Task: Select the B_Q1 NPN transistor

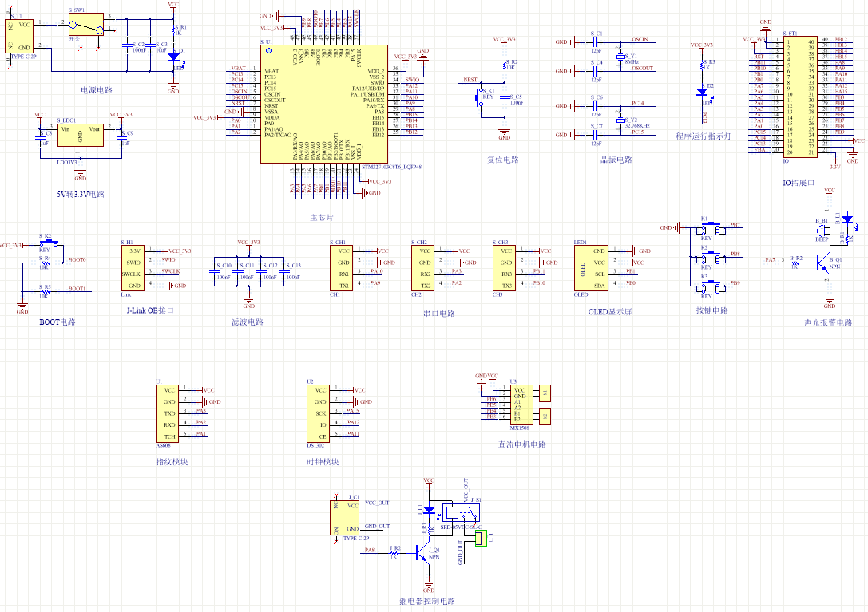Action: click(x=823, y=263)
